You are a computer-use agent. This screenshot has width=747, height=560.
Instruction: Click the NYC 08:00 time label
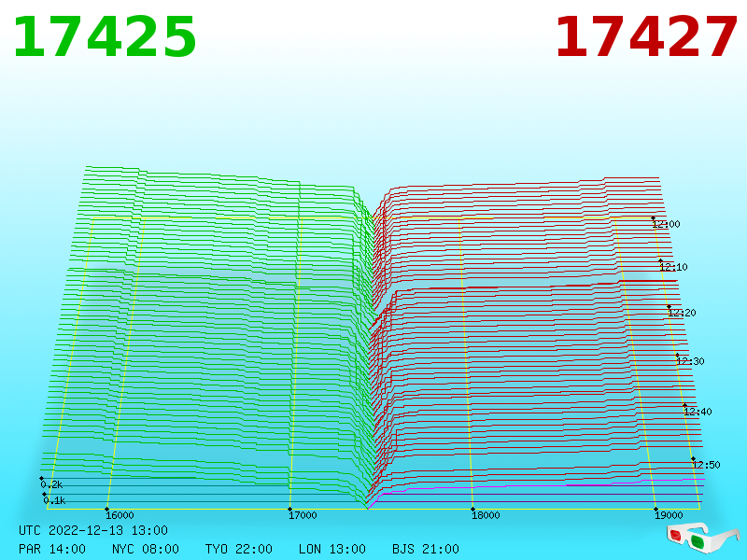point(146,549)
